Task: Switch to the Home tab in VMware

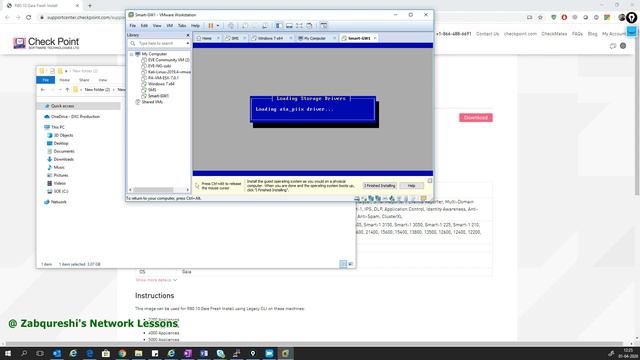Action: (x=207, y=38)
